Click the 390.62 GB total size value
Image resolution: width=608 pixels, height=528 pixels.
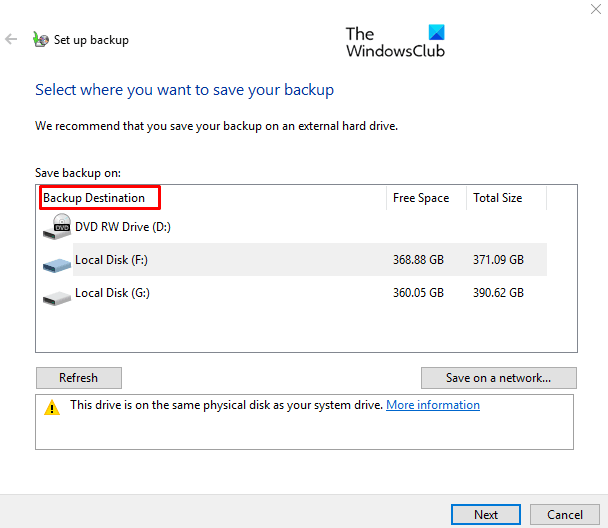click(x=498, y=294)
